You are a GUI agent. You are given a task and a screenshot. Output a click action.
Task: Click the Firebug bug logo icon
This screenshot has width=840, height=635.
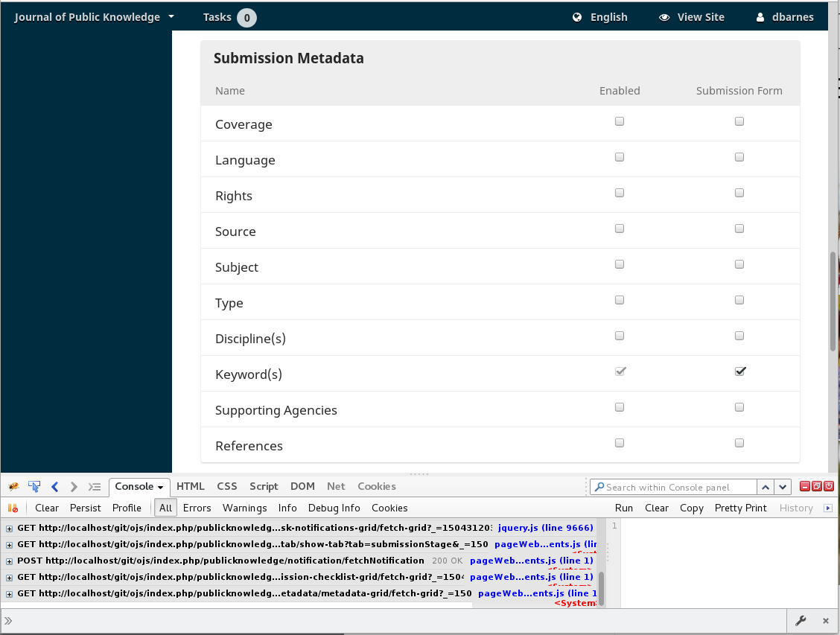13,487
